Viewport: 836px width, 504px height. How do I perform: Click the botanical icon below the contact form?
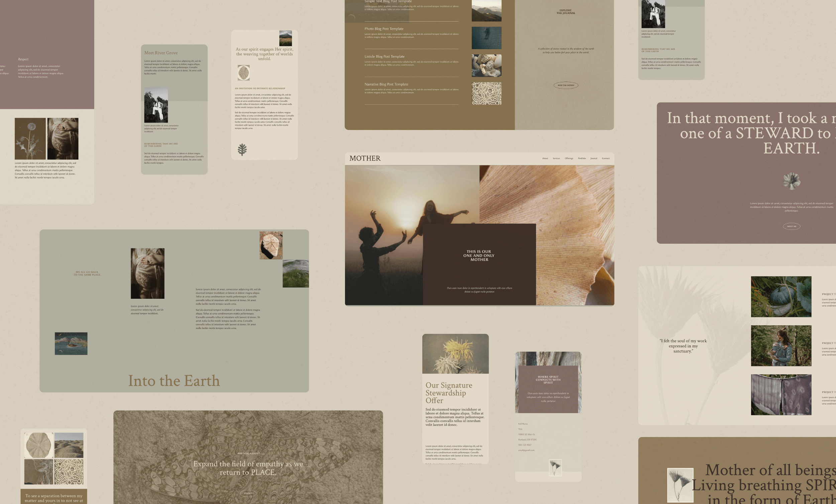coord(555,468)
